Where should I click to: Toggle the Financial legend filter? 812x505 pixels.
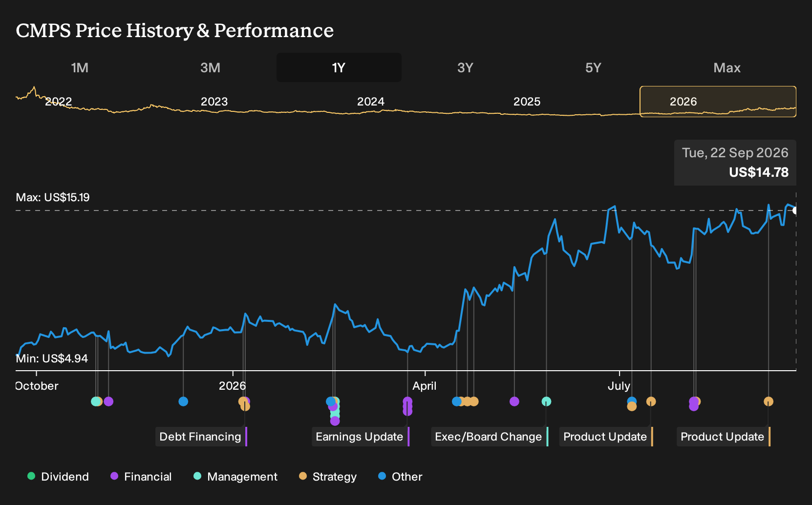[141, 477]
